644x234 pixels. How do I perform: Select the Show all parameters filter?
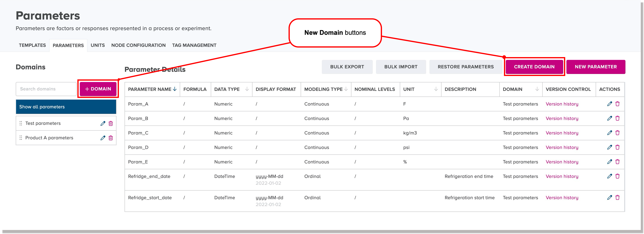[x=66, y=107]
